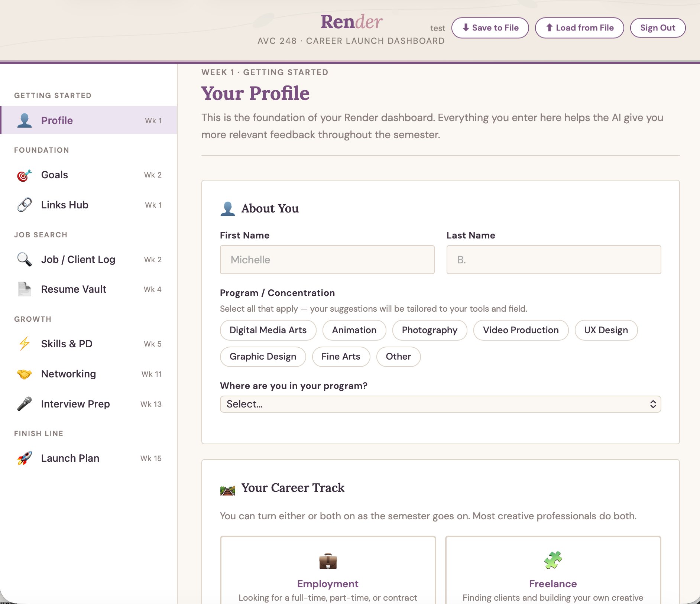Viewport: 700px width, 604px height.
Task: Open the Profile section in sidebar
Action: (89, 120)
